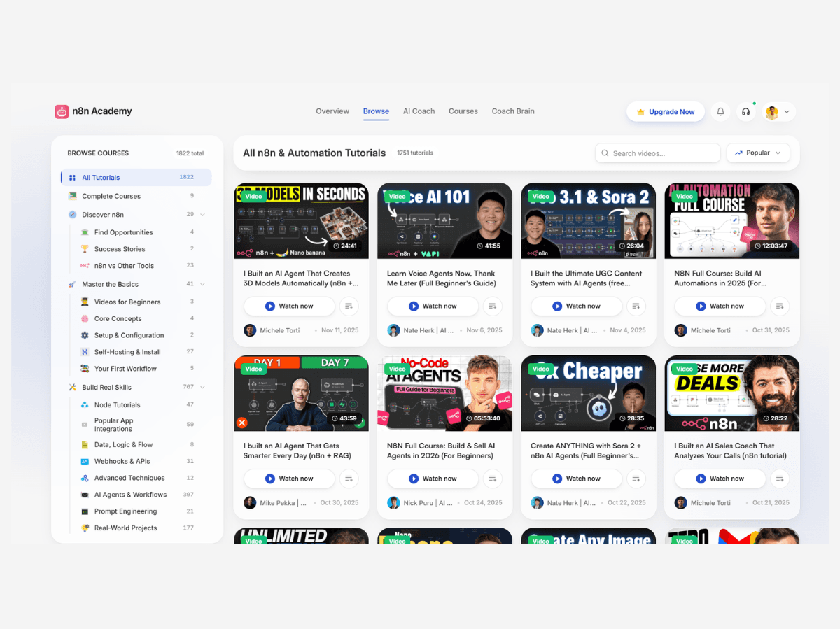
Task: Click the user avatar picture
Action: click(x=772, y=112)
